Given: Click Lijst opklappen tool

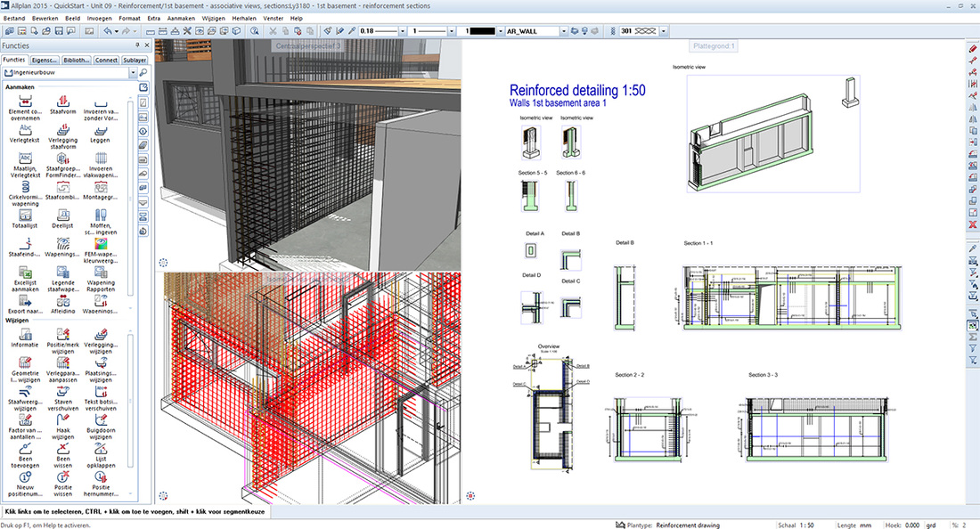Looking at the screenshot, I should tap(100, 455).
